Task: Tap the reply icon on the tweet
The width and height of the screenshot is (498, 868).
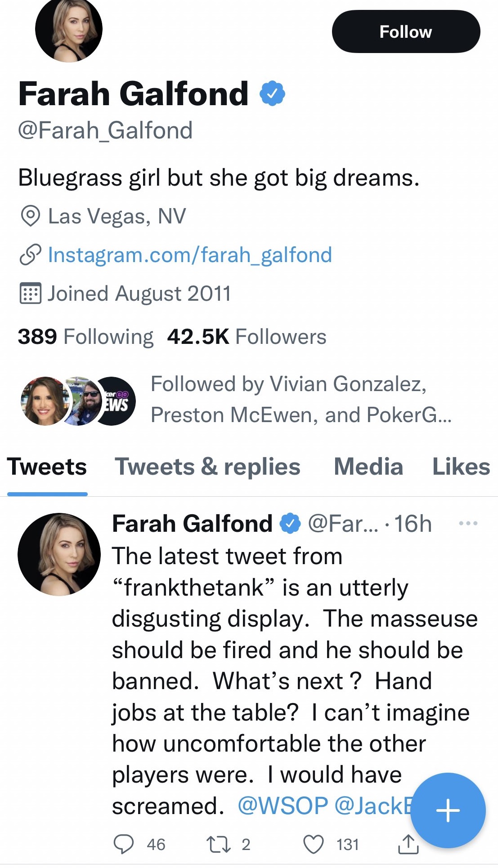Action: click(x=124, y=844)
